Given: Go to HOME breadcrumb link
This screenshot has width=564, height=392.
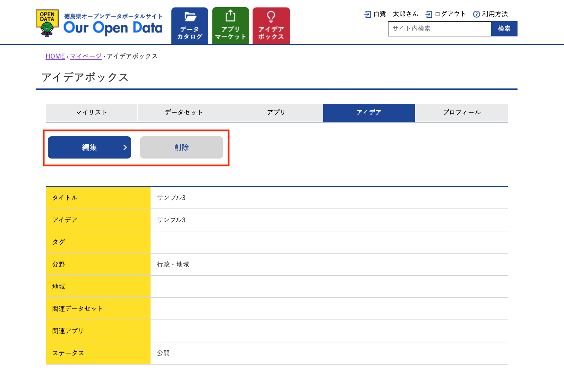Looking at the screenshot, I should click(x=55, y=56).
